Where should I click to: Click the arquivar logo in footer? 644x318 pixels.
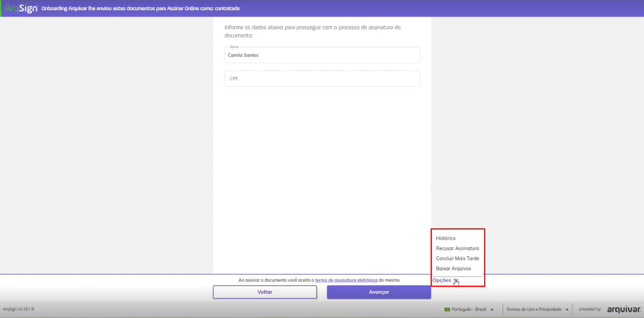(624, 309)
